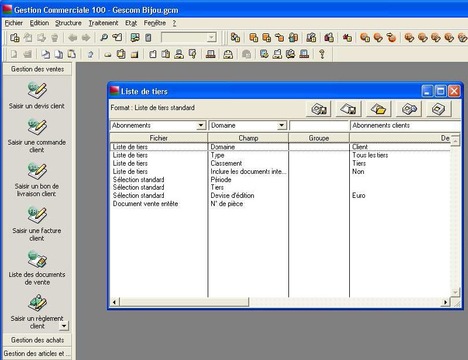Click the Champ column header
The image size is (468, 360).
(x=248, y=138)
